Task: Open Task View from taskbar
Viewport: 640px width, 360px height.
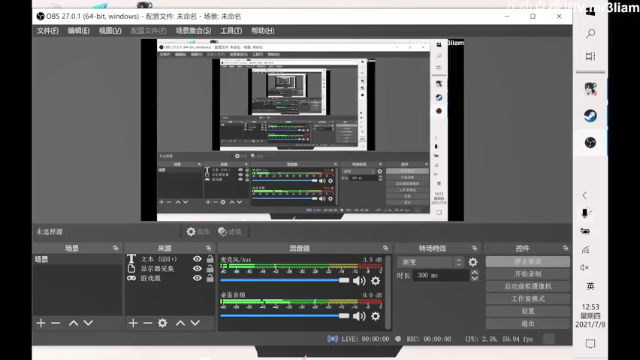Action: coord(590,56)
